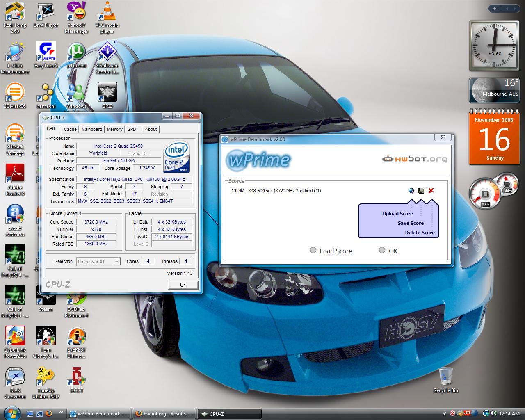Image resolution: width=525 pixels, height=420 pixels.
Task: Switch to the CPU tab in CPU-Z
Action: coord(51,128)
